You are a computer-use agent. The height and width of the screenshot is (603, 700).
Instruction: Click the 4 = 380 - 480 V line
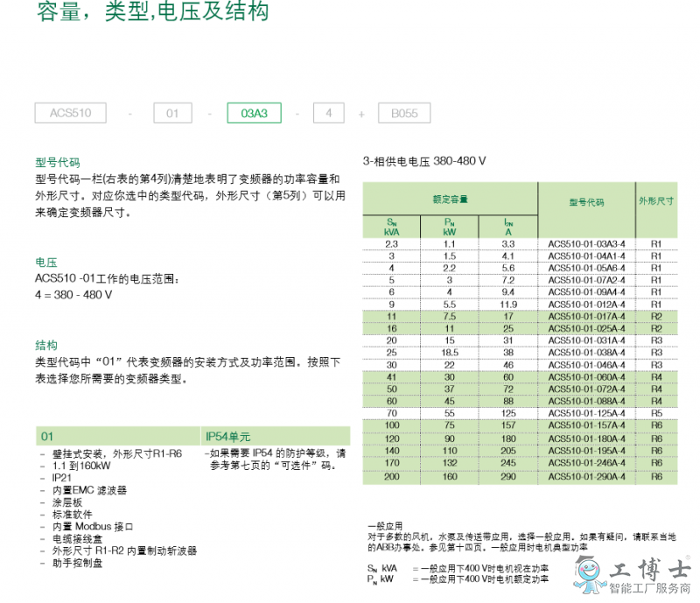pyautogui.click(x=73, y=295)
